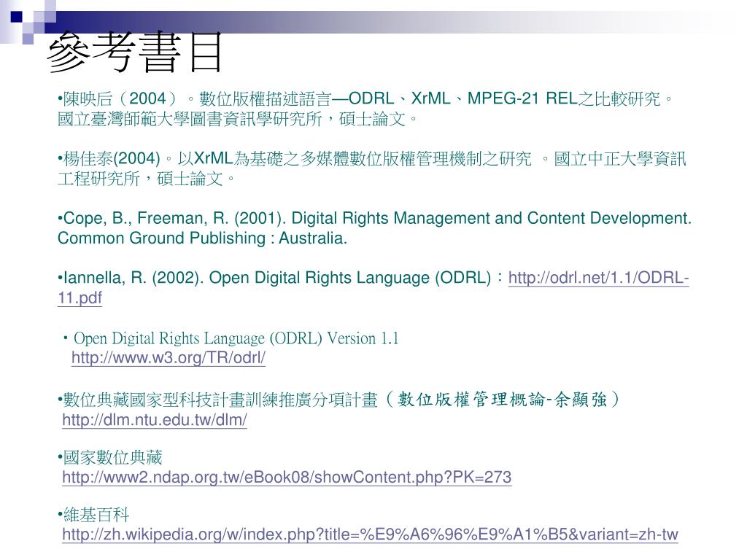Open the www2.ndap.org.tw eBook08 link

coord(287,477)
